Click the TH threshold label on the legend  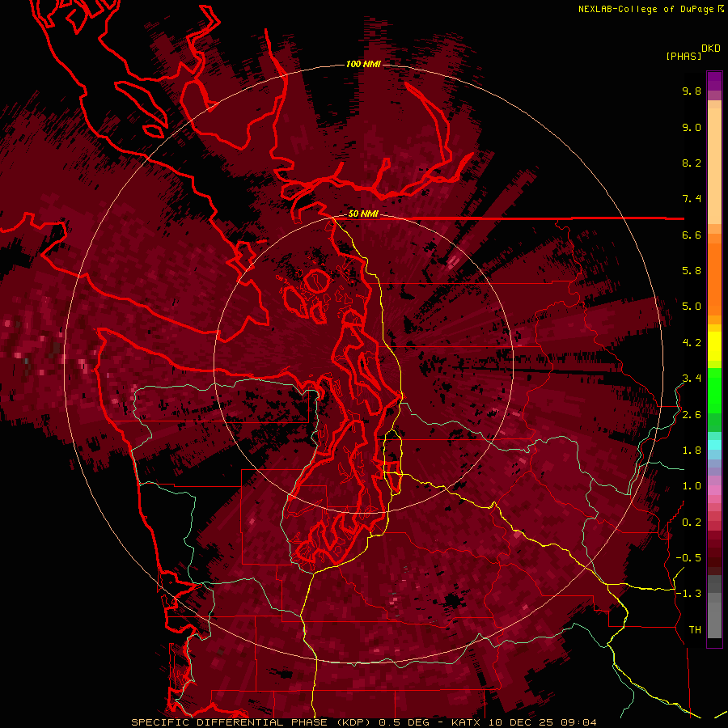695,630
